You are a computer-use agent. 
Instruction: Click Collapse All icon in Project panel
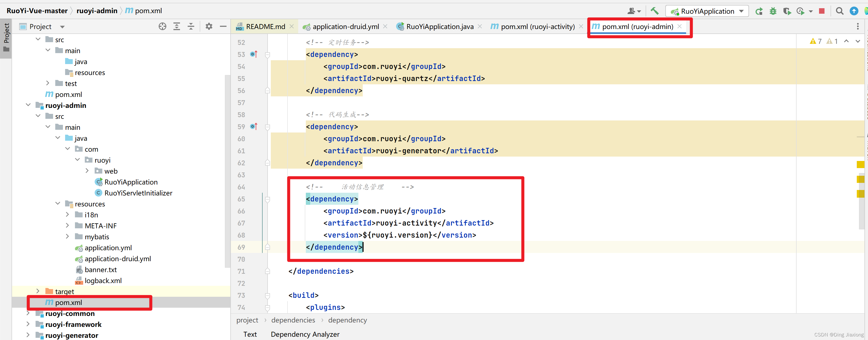tap(191, 26)
